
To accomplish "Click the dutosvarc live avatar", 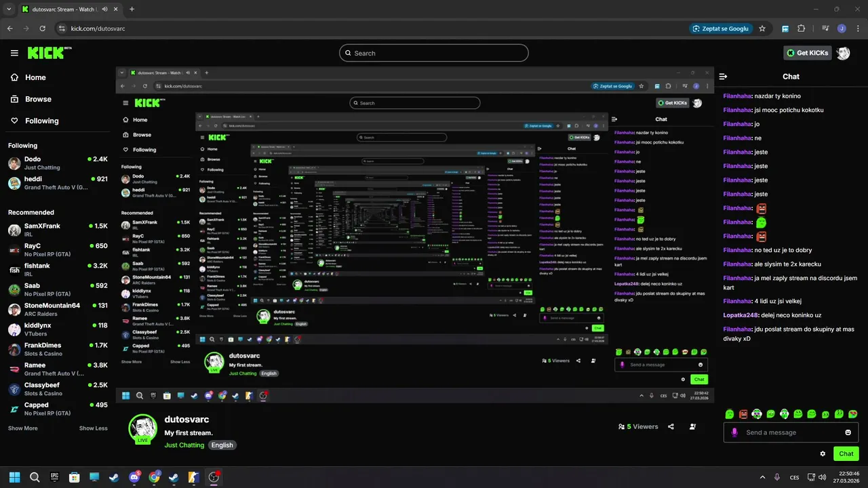I will point(142,428).
